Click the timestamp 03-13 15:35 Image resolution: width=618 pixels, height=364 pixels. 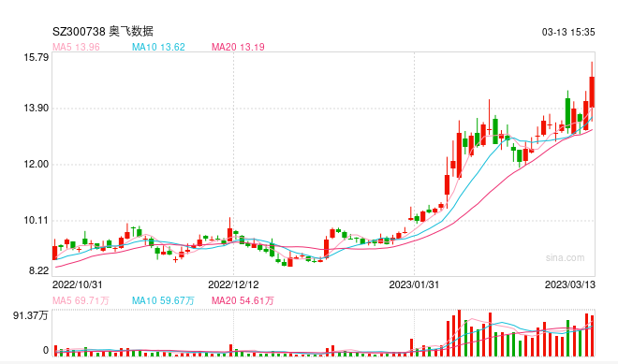568,33
